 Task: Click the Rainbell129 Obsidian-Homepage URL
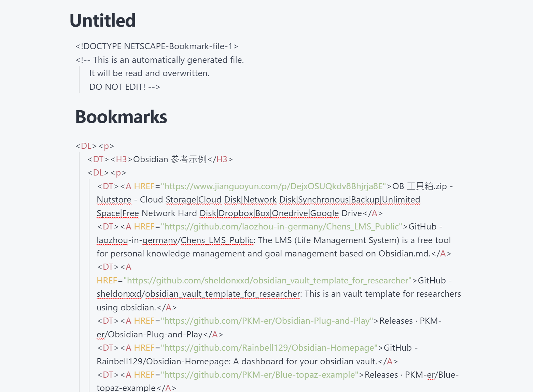tap(269, 348)
